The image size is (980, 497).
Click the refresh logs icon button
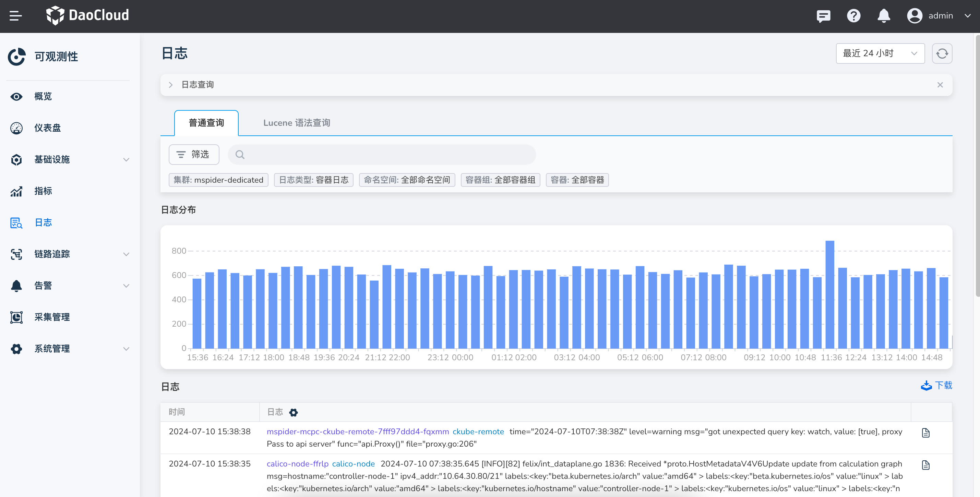(942, 53)
